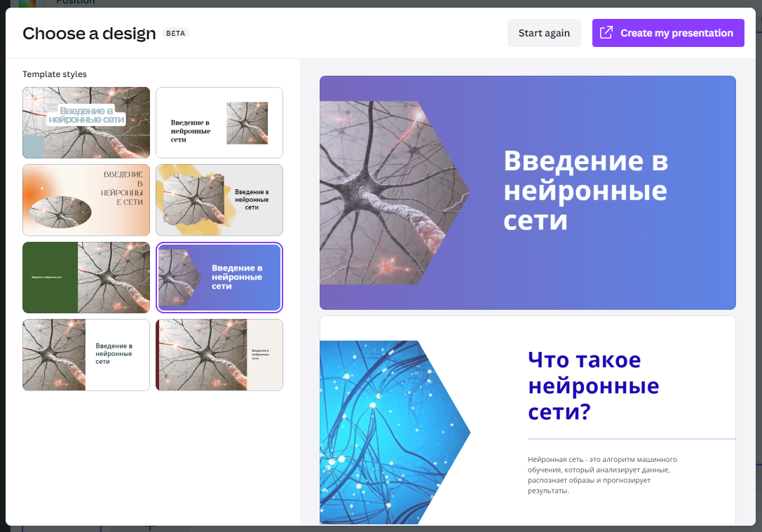Pick the orange gradient template with oval photo

[86, 200]
